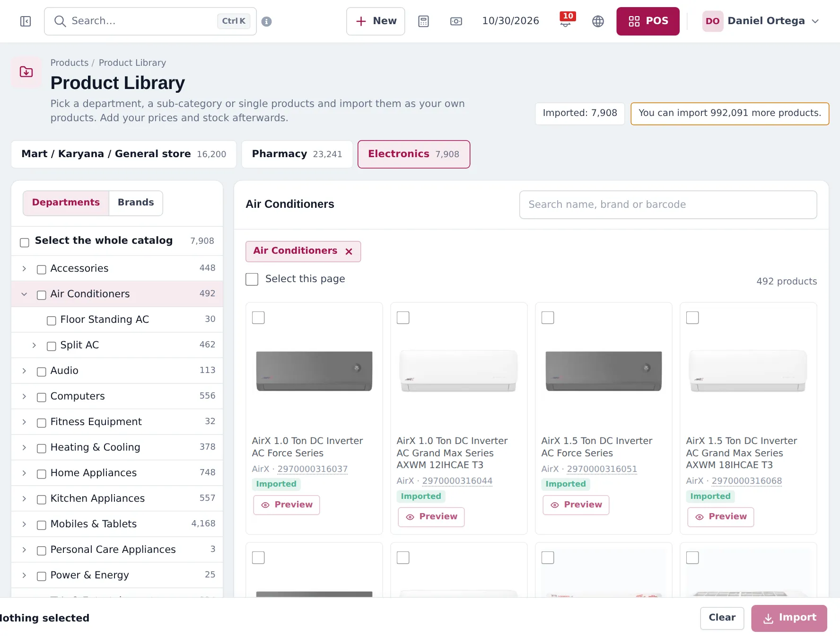Click the Clear button
840x639 pixels.
(x=722, y=618)
